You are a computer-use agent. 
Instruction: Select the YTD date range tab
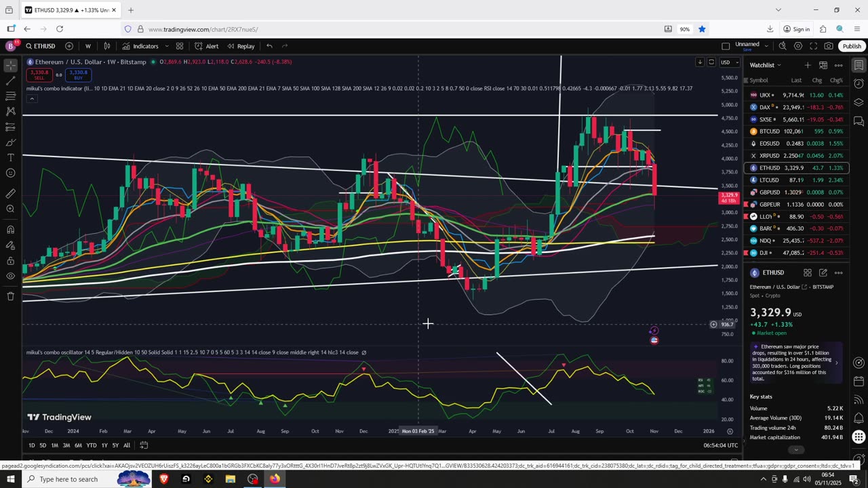92,445
